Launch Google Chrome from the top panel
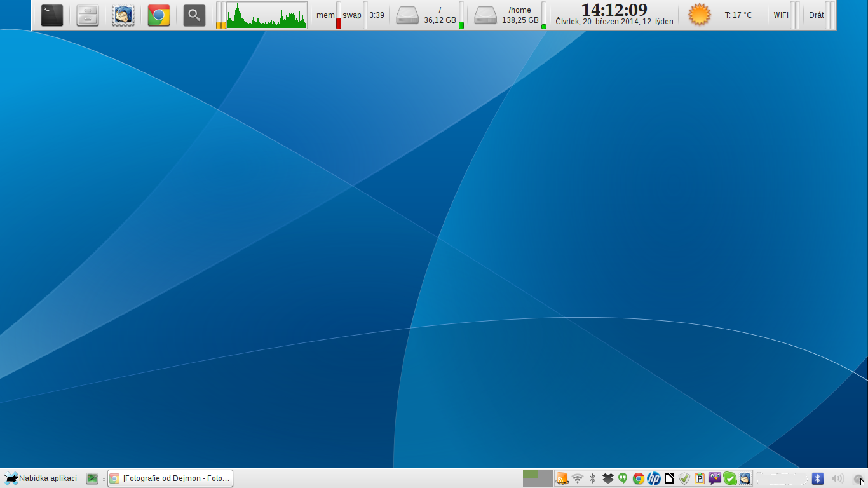 (x=159, y=15)
